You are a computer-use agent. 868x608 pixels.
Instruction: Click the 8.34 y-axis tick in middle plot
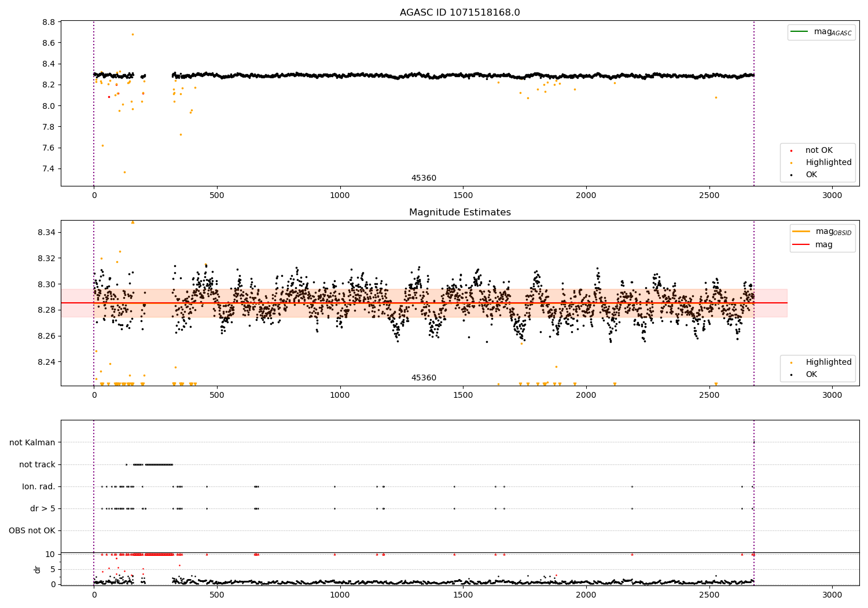click(x=47, y=232)
